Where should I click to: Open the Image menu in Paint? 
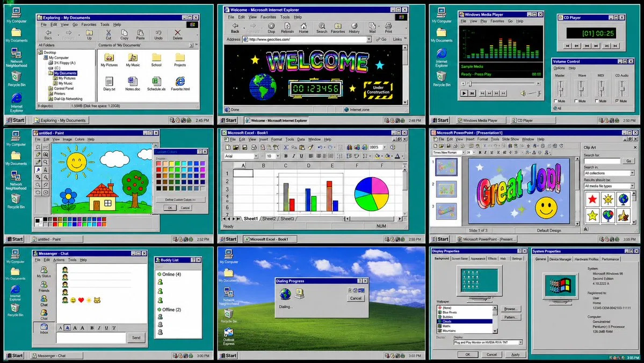(x=67, y=139)
